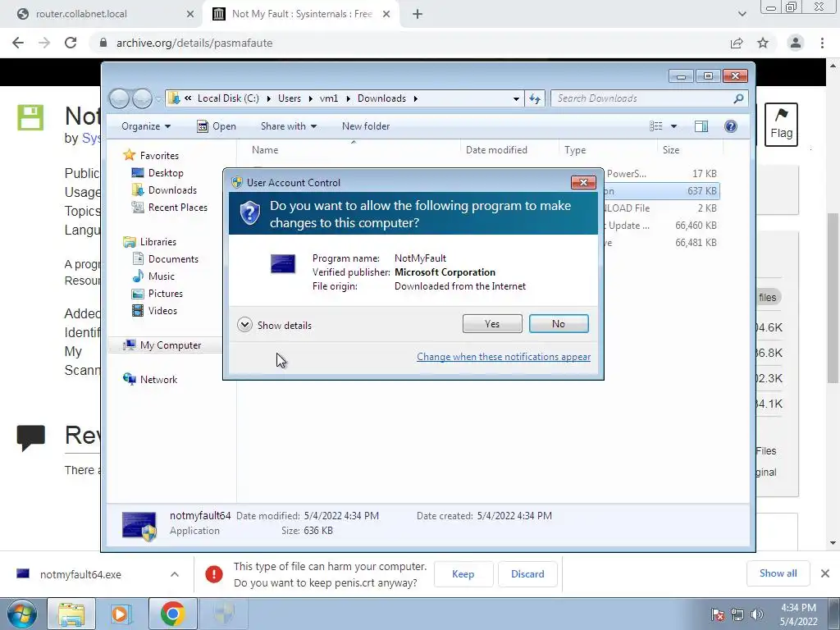Click the UAC shield question icon
840x630 pixels.
pyautogui.click(x=249, y=212)
